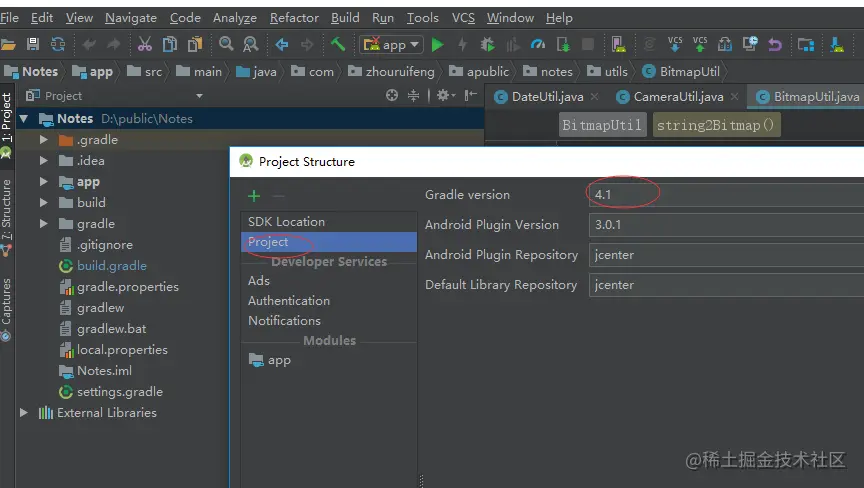Open the Structure side tool window tab
864x488 pixels.
6,217
